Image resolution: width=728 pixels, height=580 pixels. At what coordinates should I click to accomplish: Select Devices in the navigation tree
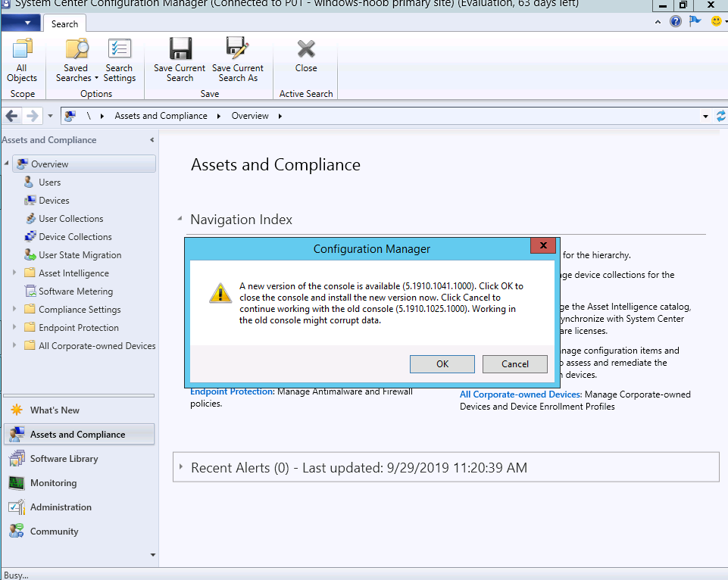[x=54, y=201]
